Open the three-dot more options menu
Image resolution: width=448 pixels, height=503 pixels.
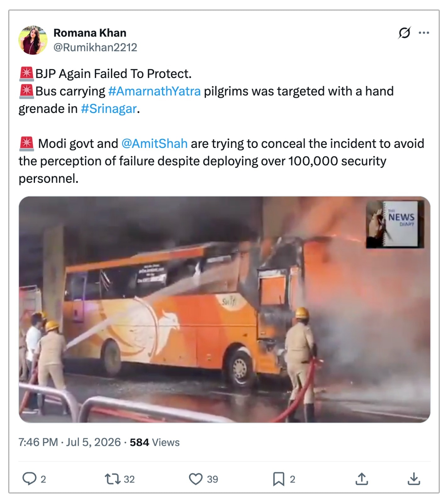point(424,33)
